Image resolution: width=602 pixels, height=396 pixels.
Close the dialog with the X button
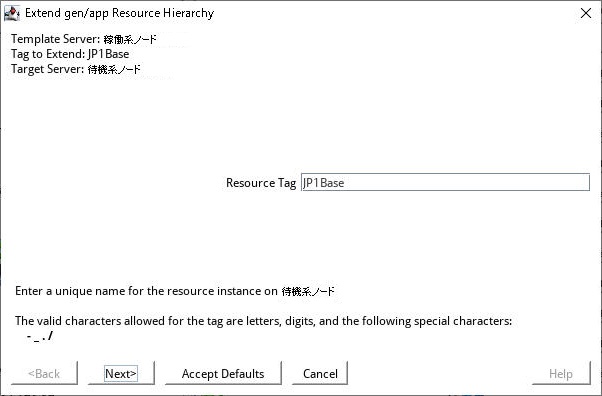586,13
